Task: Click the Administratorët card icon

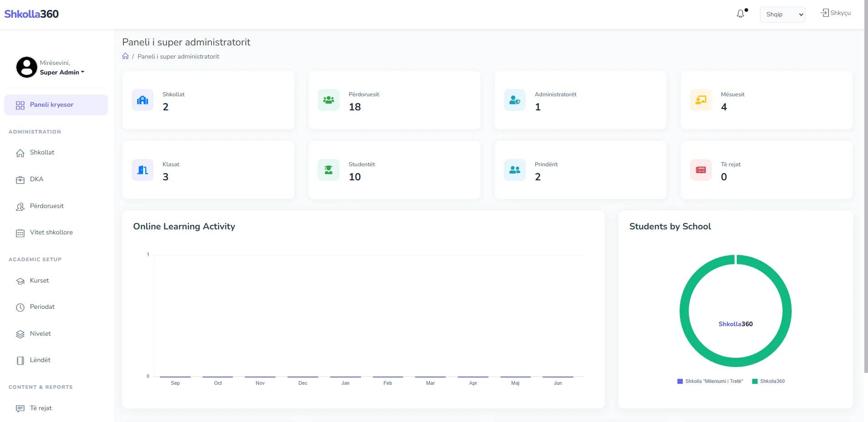Action: pos(515,100)
